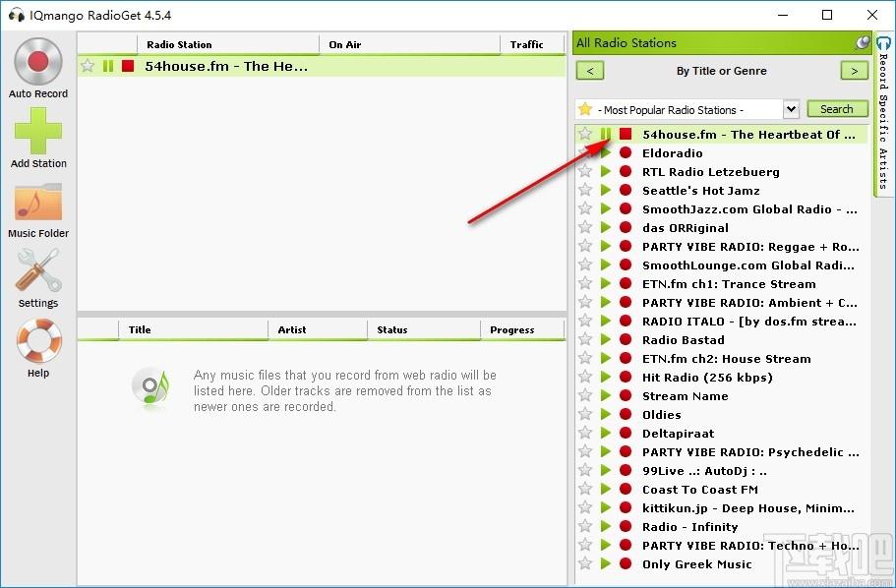
Task: Play the Oldies station
Action: point(606,414)
